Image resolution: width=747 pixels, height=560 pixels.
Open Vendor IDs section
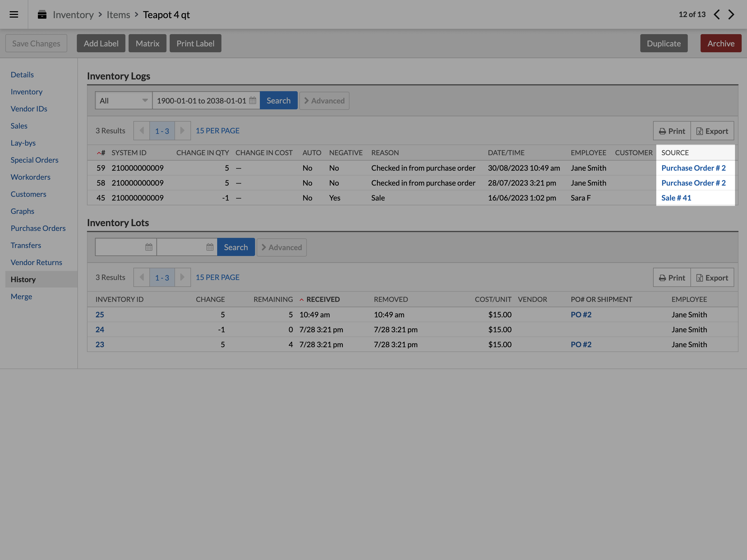[x=29, y=109]
